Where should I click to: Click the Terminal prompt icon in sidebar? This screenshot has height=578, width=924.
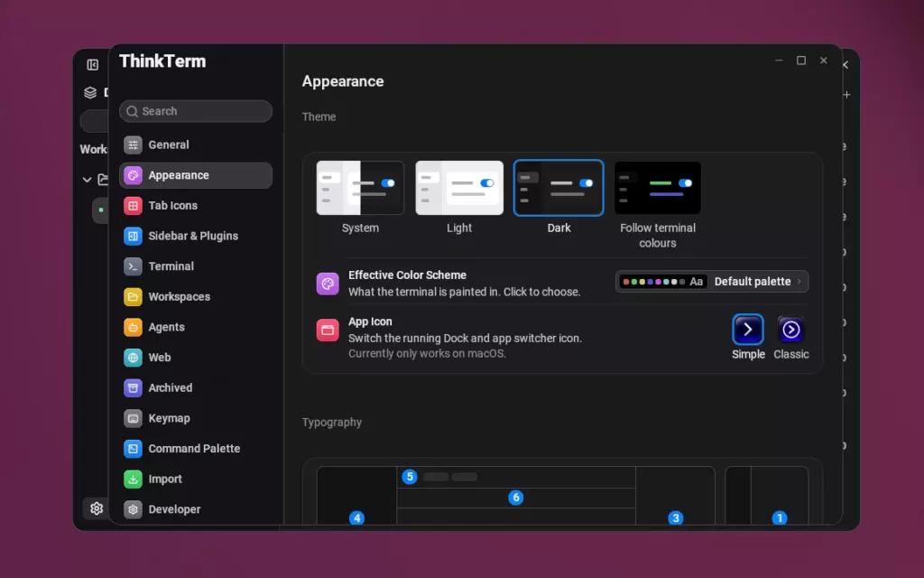133,266
